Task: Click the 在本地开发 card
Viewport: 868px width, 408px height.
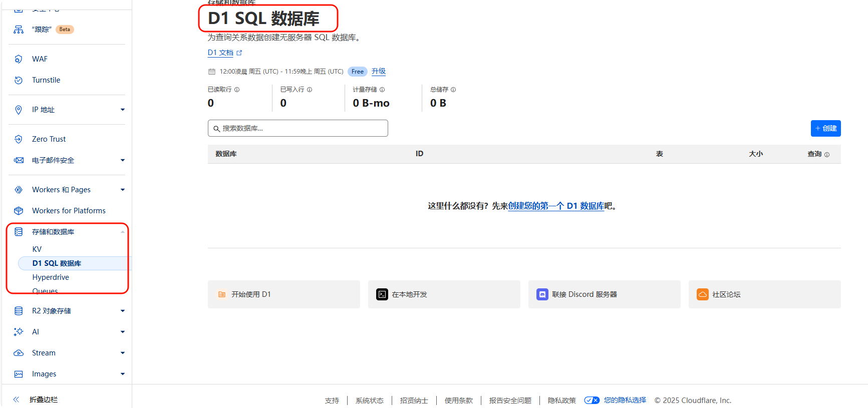Action: click(444, 294)
